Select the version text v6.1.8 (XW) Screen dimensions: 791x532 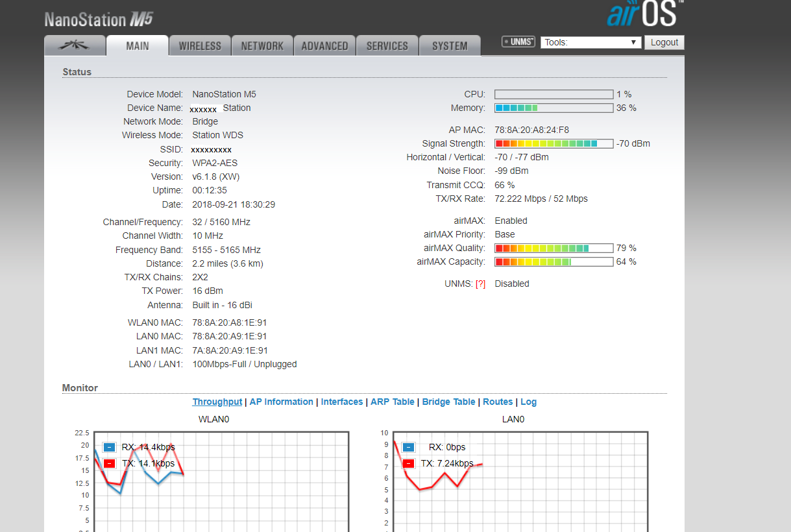click(216, 176)
